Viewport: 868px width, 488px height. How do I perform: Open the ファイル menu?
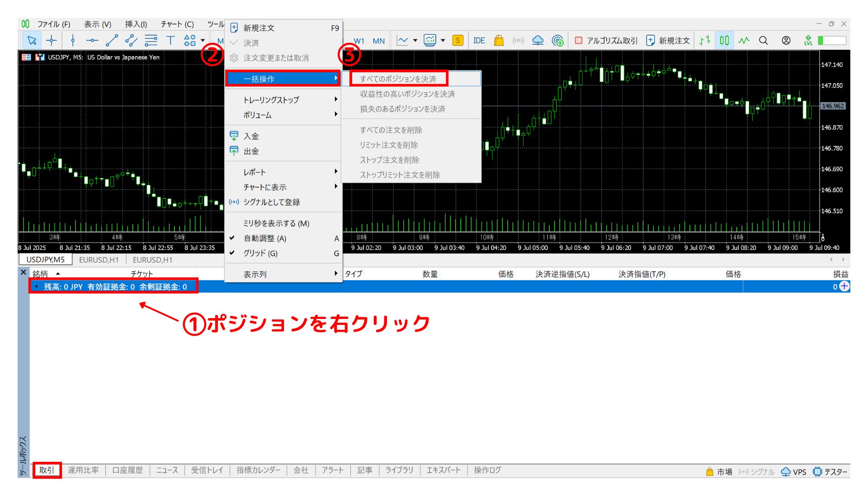coord(54,23)
